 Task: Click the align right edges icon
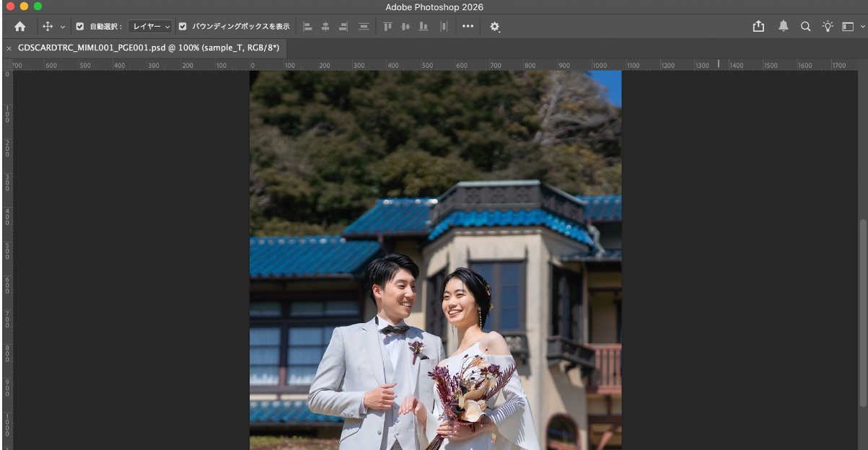click(344, 26)
